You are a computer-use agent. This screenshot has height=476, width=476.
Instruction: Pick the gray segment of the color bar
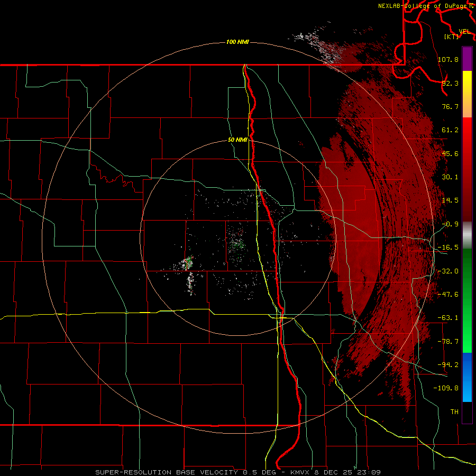[x=467, y=235]
